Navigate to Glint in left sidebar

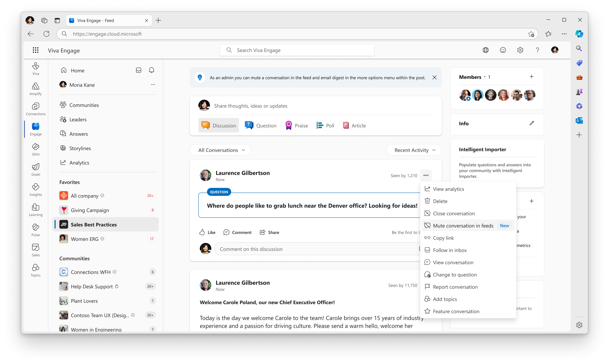36,149
